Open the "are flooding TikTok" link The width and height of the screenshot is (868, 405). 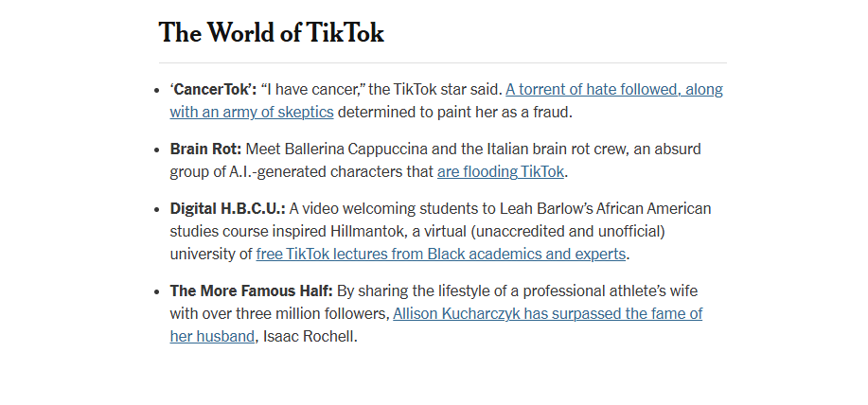click(x=501, y=172)
